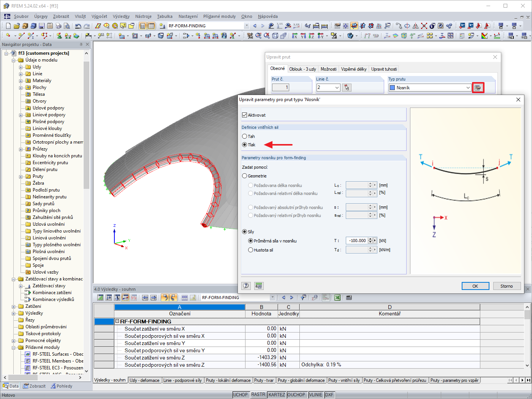Screen dimensions: 532x399
Task: Close the Upravit parametry dialog
Action: click(518, 100)
